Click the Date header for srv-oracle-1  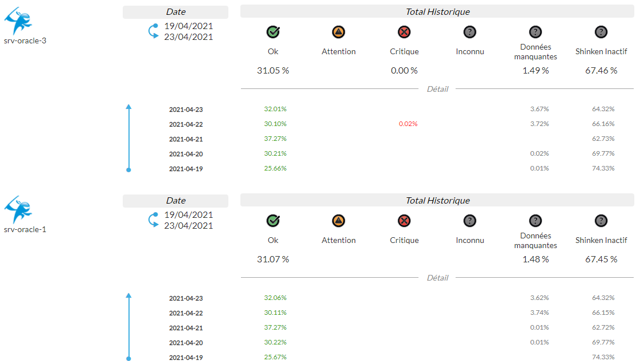pyautogui.click(x=175, y=201)
